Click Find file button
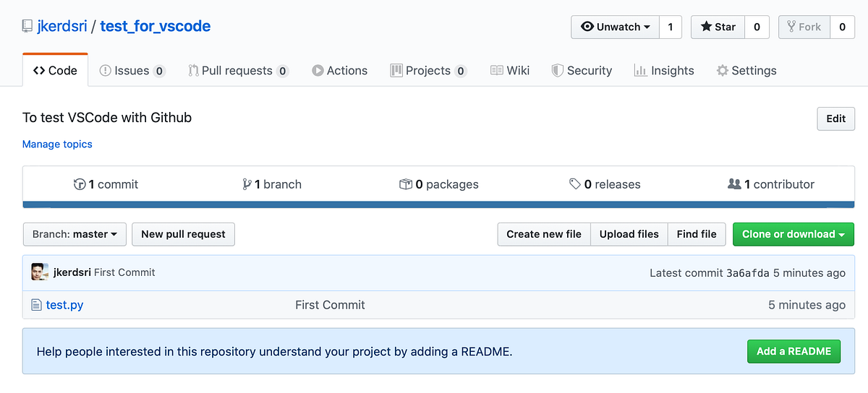 (697, 234)
